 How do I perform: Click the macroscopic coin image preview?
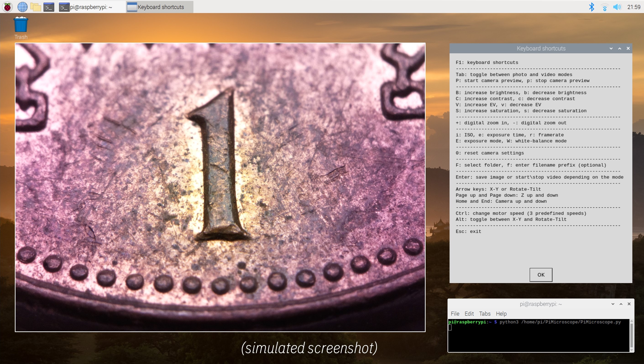(220, 187)
